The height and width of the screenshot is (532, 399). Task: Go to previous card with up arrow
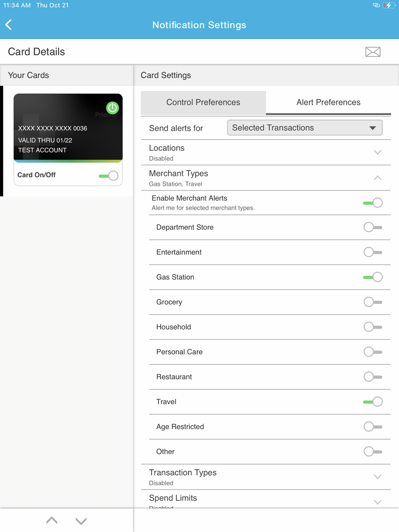pyautogui.click(x=52, y=520)
